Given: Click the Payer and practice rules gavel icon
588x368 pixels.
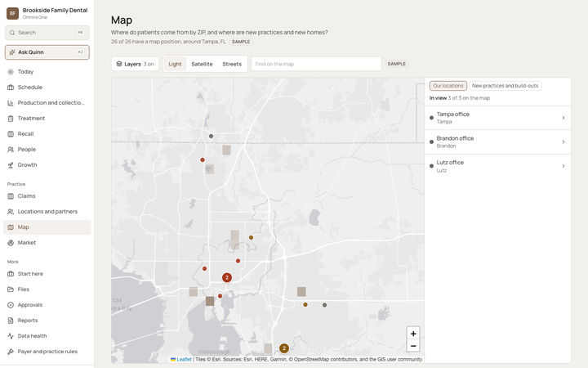Looking at the screenshot, I should coord(11,352).
